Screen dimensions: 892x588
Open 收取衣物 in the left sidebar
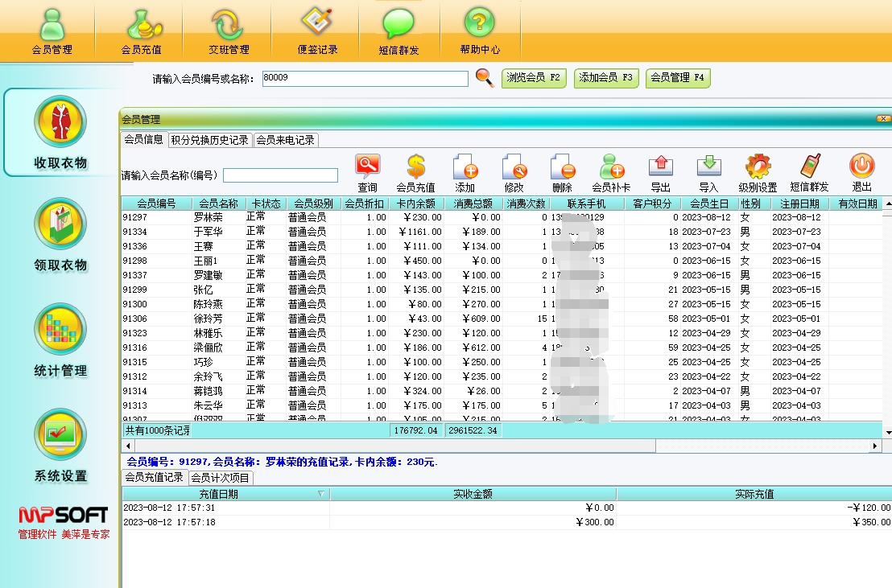60,132
